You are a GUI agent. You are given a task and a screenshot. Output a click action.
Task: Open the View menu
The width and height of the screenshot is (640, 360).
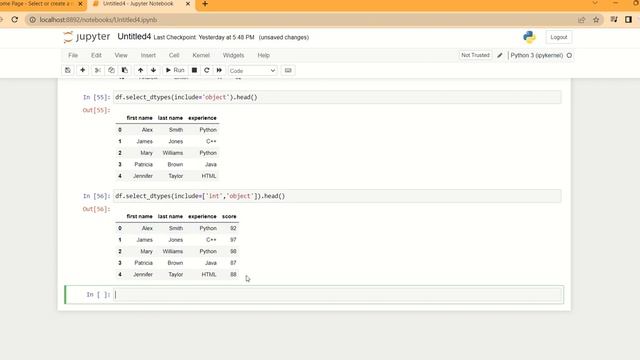pyautogui.click(x=121, y=55)
